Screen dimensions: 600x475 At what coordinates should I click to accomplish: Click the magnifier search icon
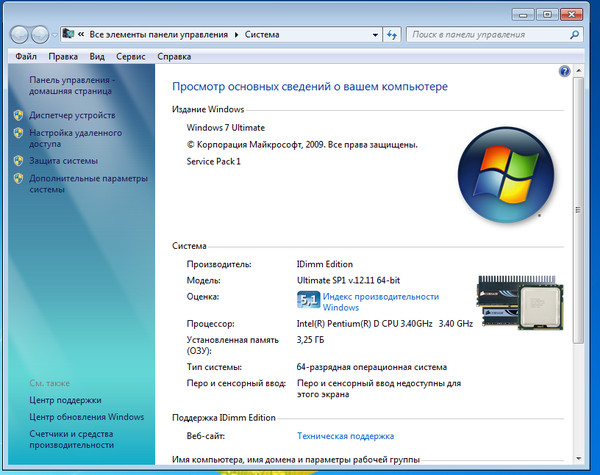tap(574, 35)
